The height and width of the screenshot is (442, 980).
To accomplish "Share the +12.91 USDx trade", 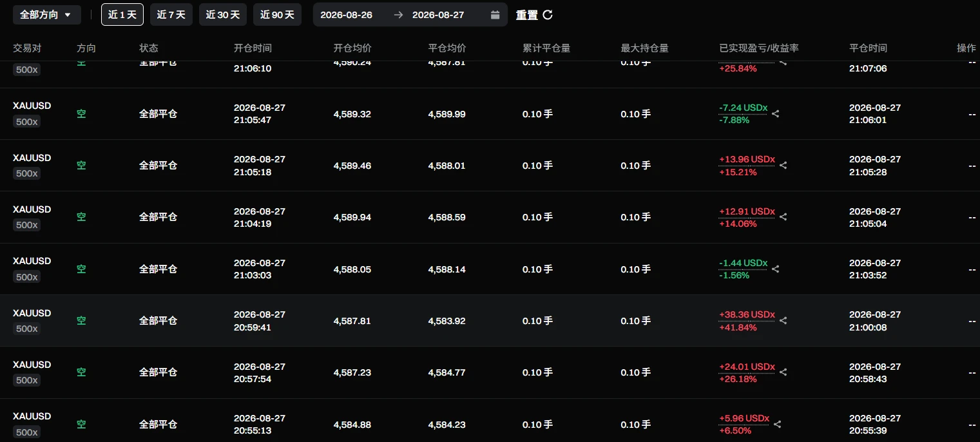I will coord(783,217).
